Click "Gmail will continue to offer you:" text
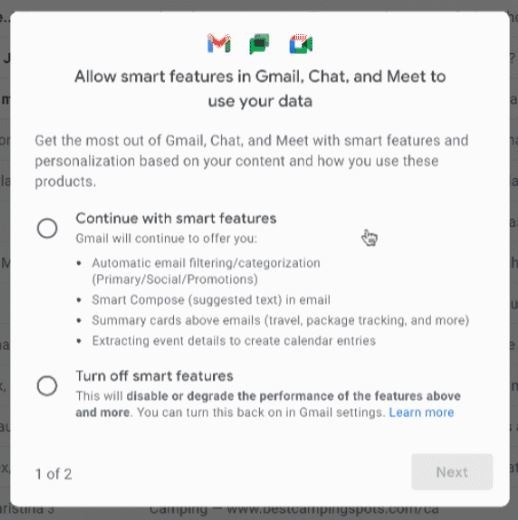This screenshot has width=518, height=520. click(166, 239)
